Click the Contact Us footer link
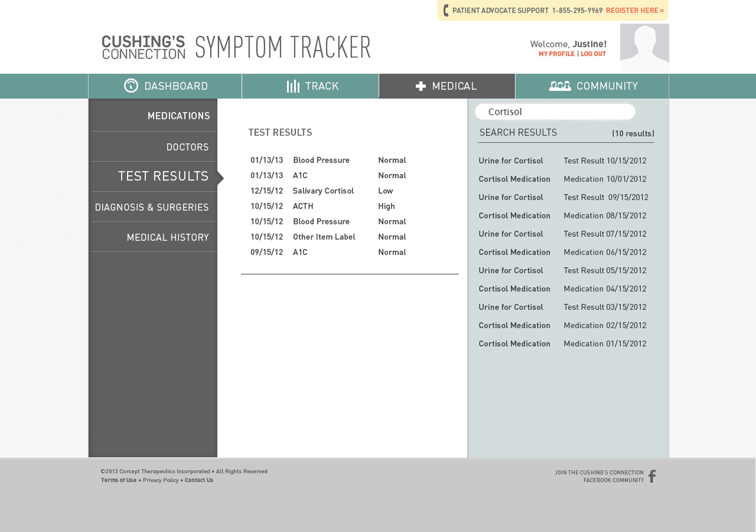This screenshot has width=756, height=532. pos(199,480)
